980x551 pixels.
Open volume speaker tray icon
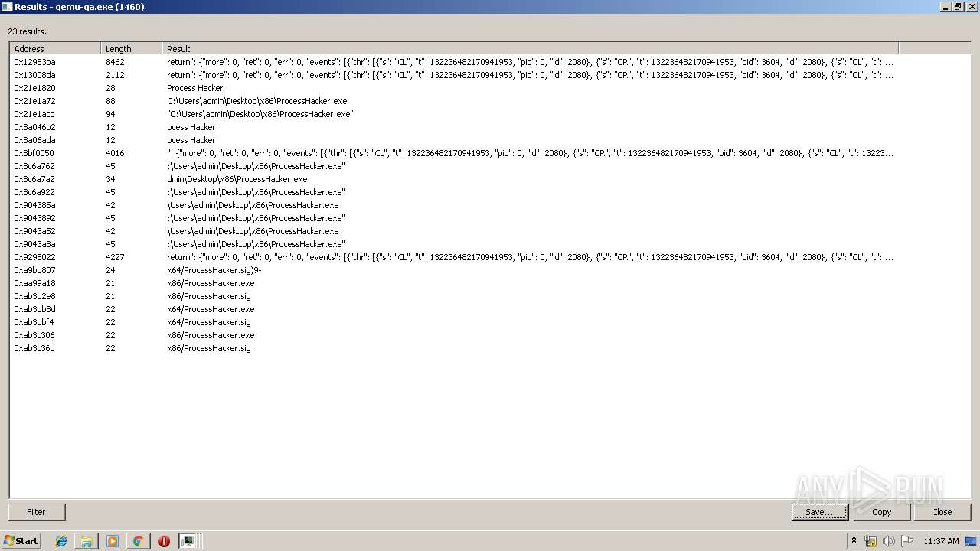pyautogui.click(x=889, y=541)
